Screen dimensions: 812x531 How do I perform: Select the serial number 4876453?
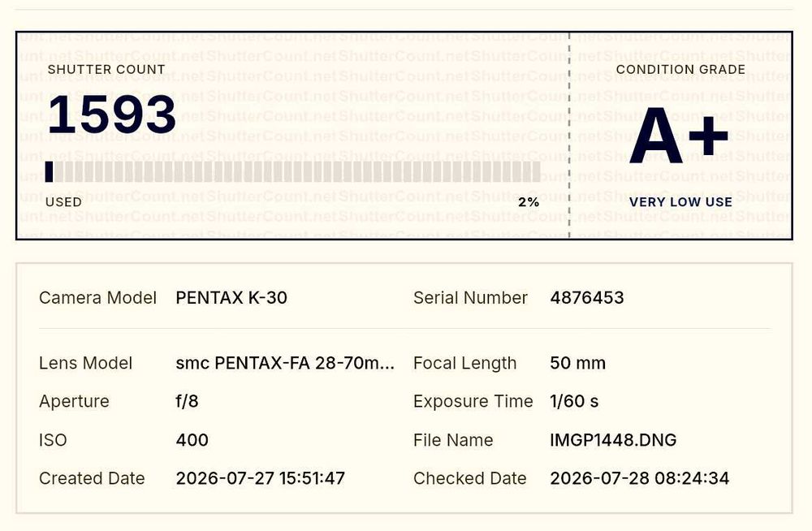coord(587,298)
